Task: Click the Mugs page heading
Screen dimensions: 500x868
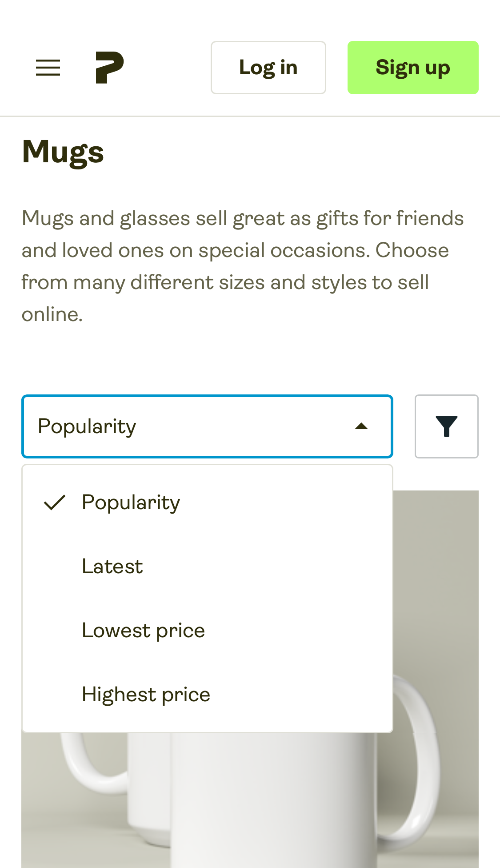Action: pyautogui.click(x=63, y=153)
